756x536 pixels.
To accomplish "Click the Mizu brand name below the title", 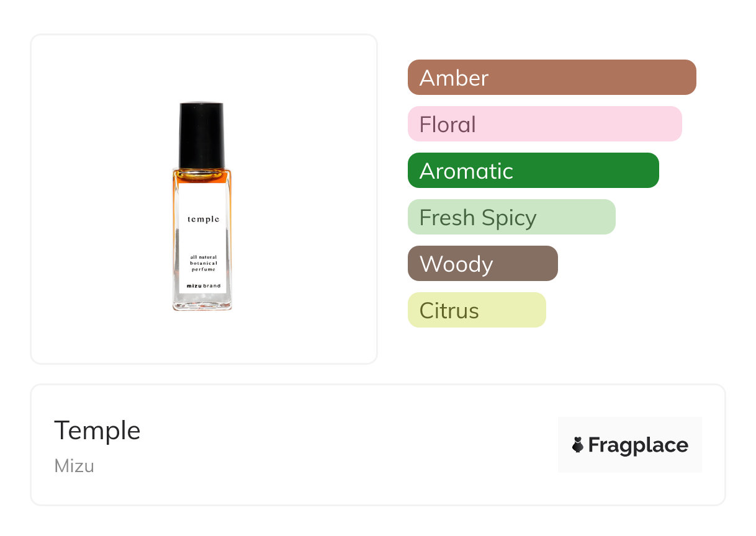I will (74, 466).
